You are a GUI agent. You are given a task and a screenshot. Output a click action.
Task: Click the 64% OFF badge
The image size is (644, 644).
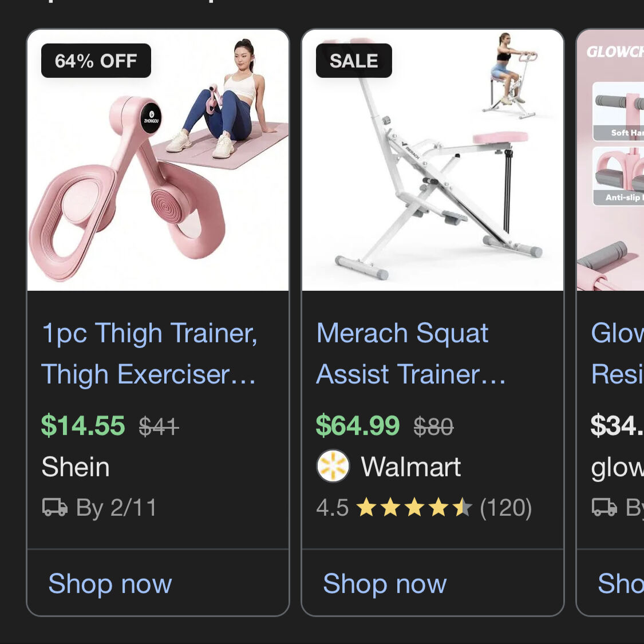coord(96,61)
